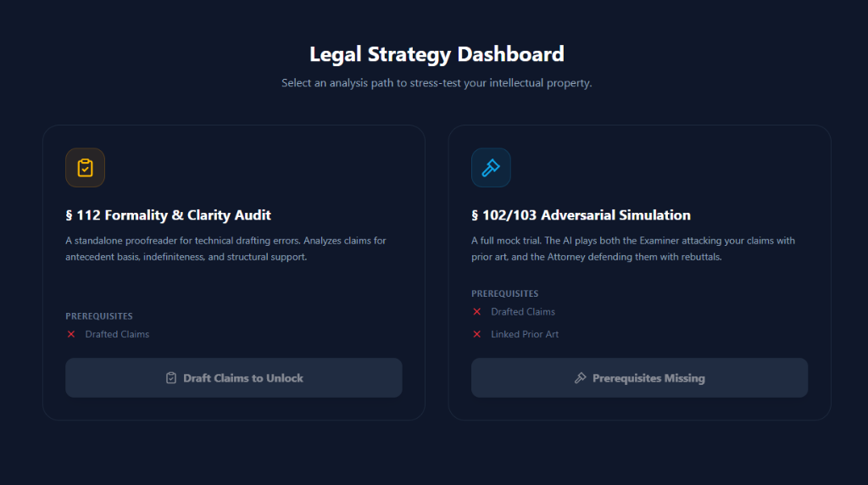Click the "Select an analysis path" subtitle text
The width and height of the screenshot is (868, 485).
[x=437, y=83]
